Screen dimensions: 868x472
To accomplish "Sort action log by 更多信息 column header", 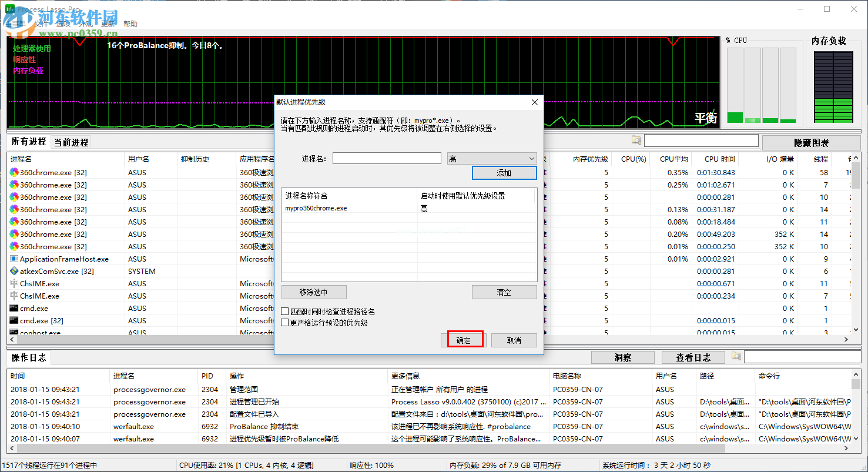I will (468, 376).
